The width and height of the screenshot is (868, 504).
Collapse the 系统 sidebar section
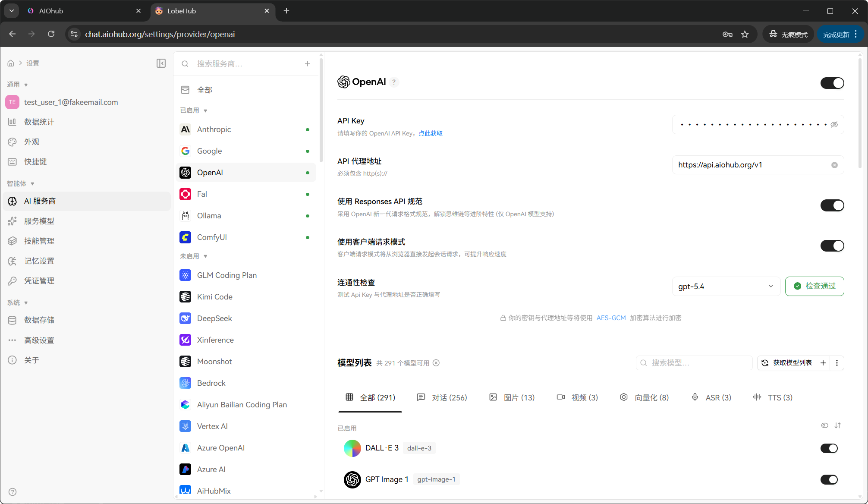coord(17,303)
